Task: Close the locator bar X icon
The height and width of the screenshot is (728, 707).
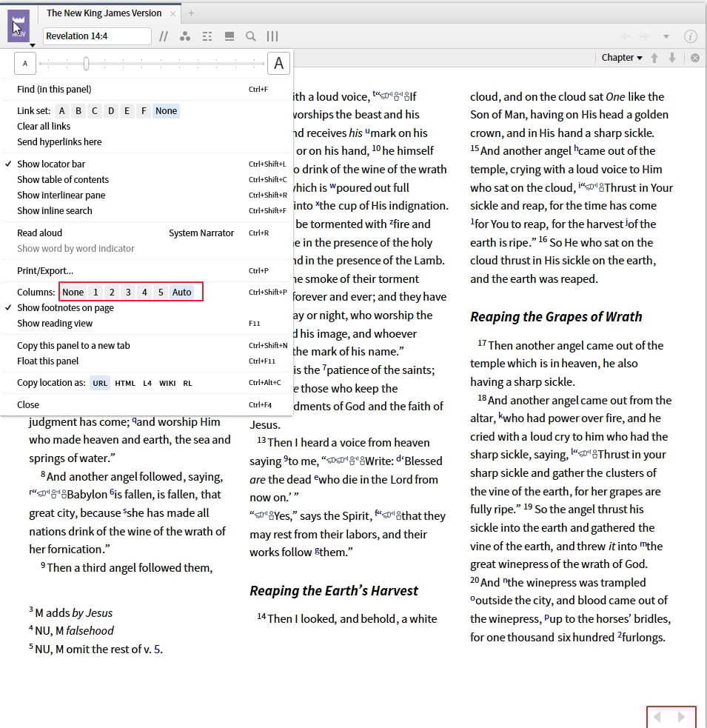Action: (x=695, y=58)
